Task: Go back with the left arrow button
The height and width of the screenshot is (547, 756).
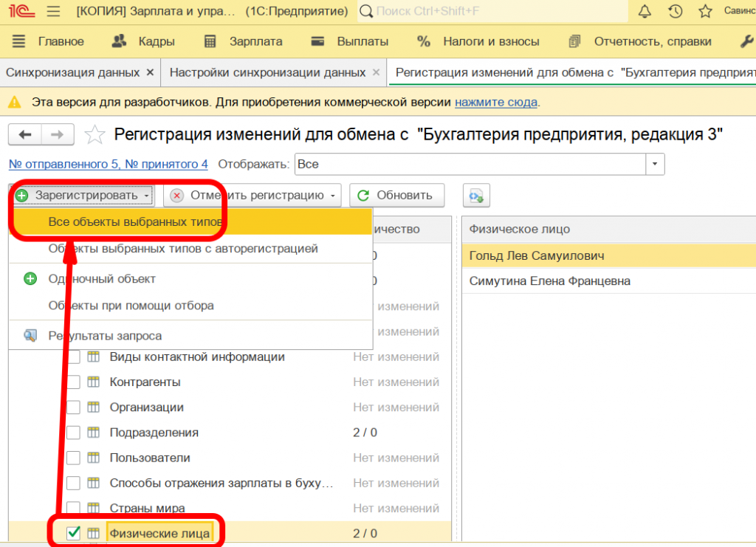Action: coord(25,134)
